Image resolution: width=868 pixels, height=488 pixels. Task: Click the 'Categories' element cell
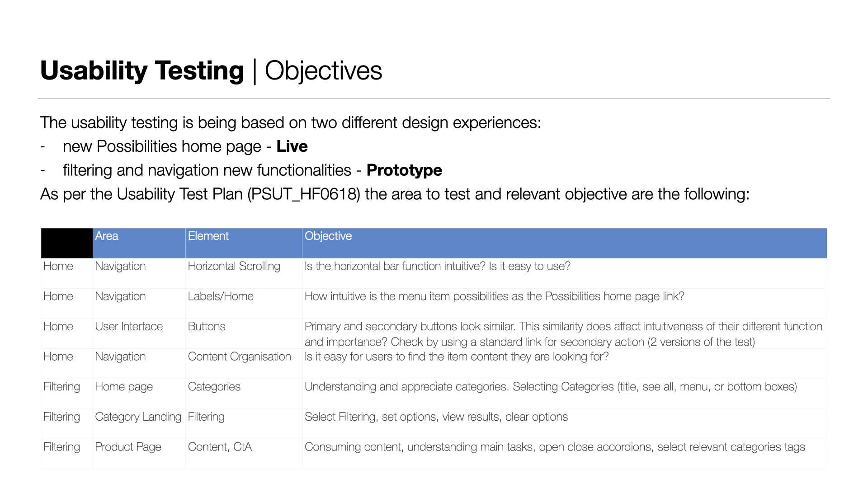214,387
